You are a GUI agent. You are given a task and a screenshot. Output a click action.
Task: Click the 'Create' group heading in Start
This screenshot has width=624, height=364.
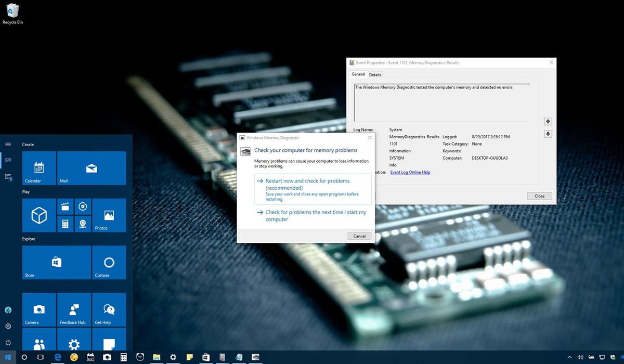[x=28, y=145]
